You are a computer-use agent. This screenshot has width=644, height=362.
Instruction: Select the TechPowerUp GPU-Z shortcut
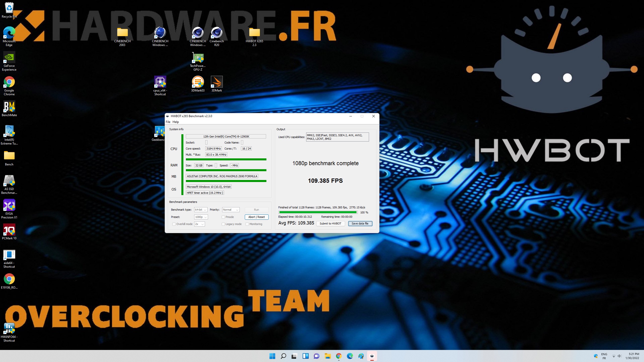point(198,61)
